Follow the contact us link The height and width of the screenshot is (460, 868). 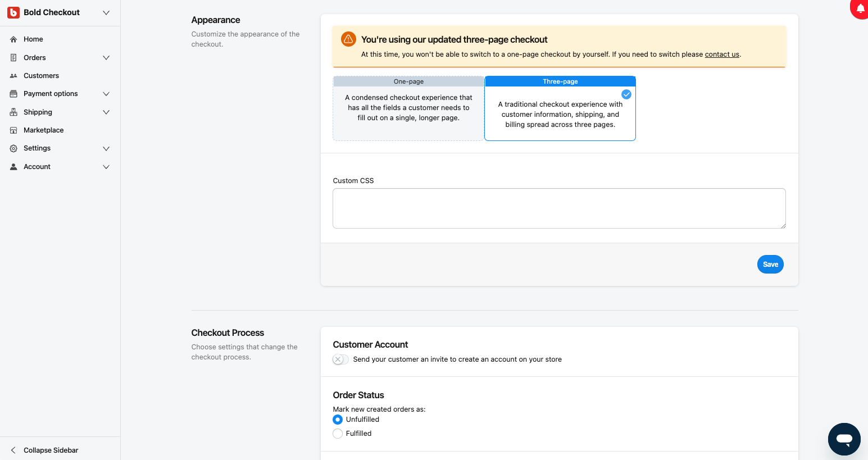pos(722,54)
